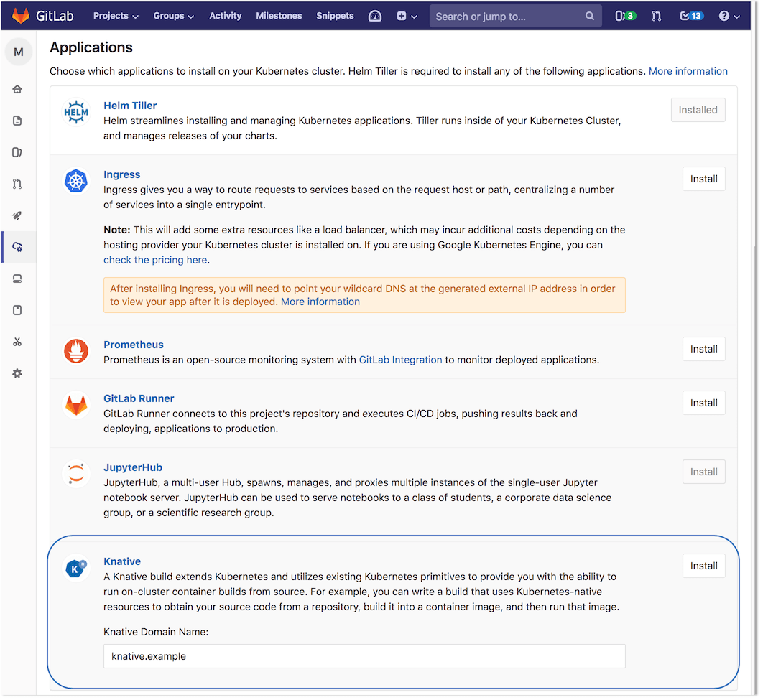Open the check the pricing here link
Viewport: 763px width, 700px height.
[x=155, y=260]
